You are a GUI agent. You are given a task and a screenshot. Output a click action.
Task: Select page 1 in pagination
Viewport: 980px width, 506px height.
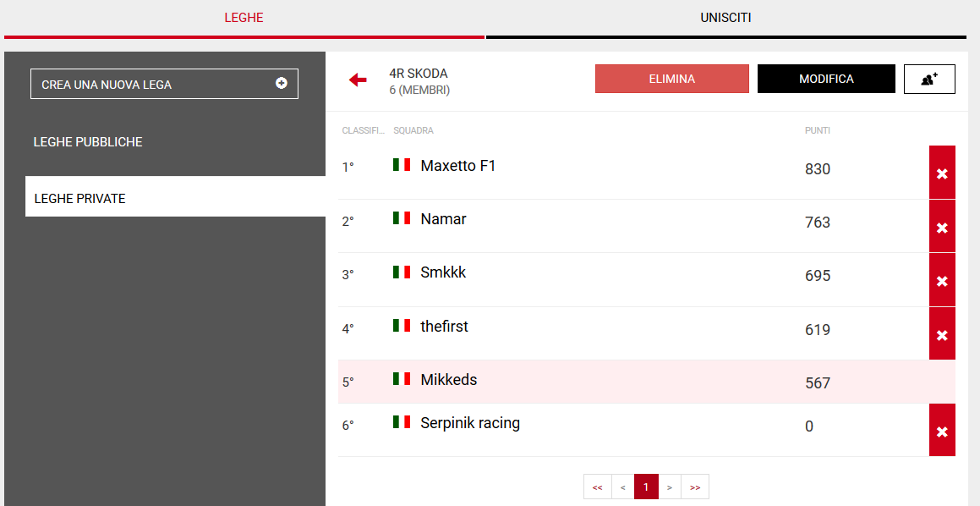click(646, 487)
